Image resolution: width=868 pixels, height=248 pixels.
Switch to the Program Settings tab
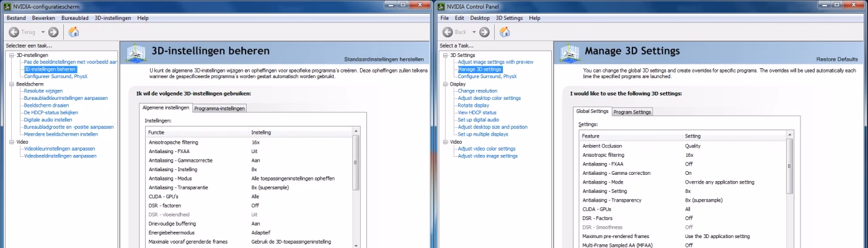632,112
